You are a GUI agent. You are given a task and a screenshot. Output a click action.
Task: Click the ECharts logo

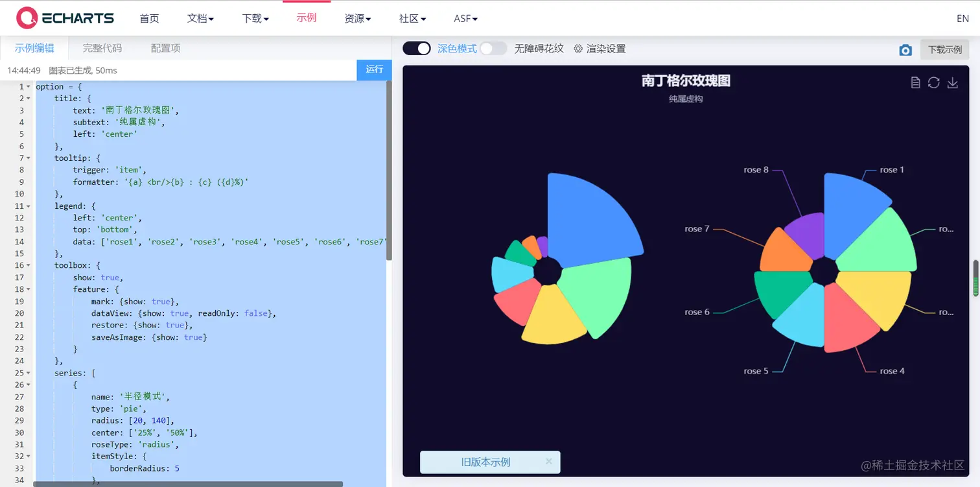coord(65,18)
